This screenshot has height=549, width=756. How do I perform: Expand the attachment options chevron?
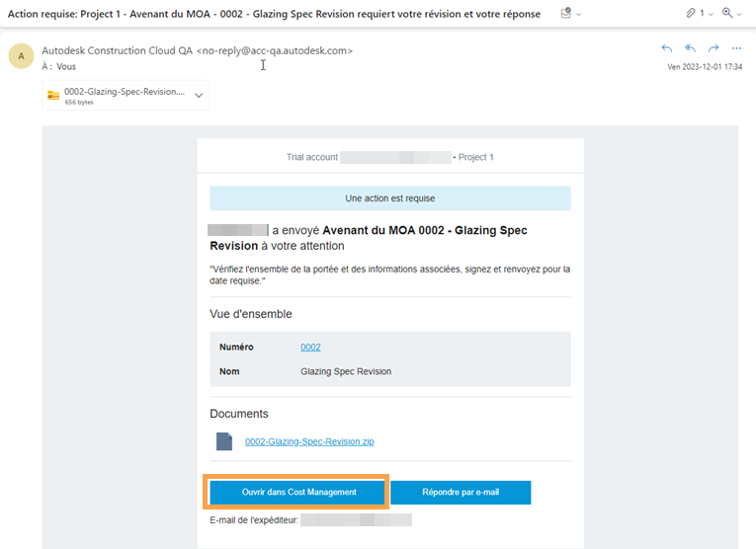(x=199, y=96)
